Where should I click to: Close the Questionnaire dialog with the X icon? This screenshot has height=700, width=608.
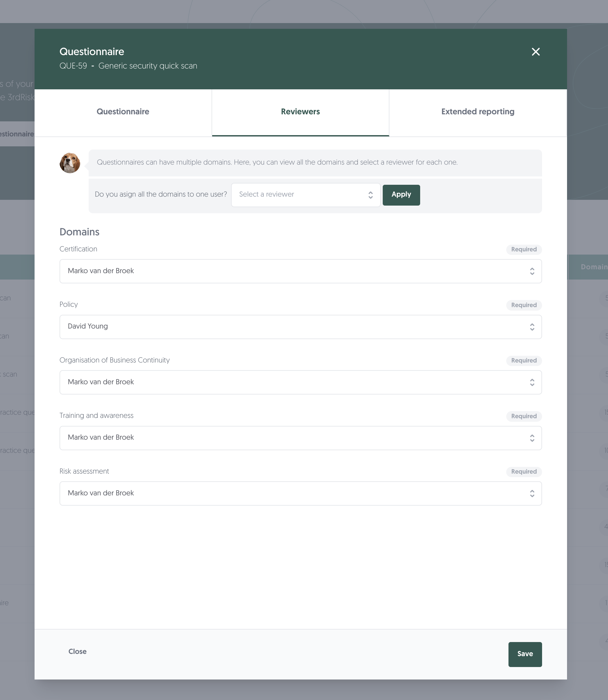pos(536,52)
